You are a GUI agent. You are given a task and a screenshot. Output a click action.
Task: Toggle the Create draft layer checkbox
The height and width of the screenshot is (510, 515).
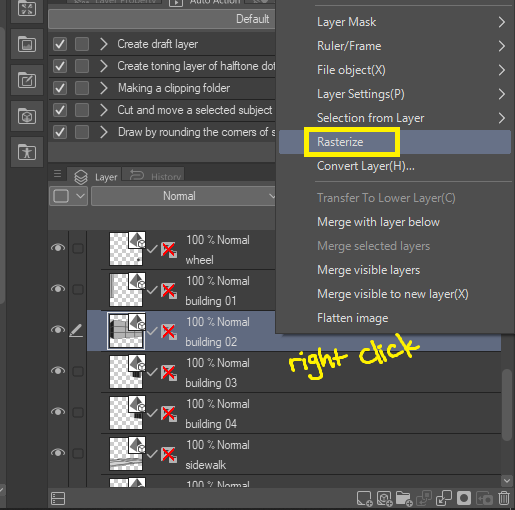(x=60, y=44)
